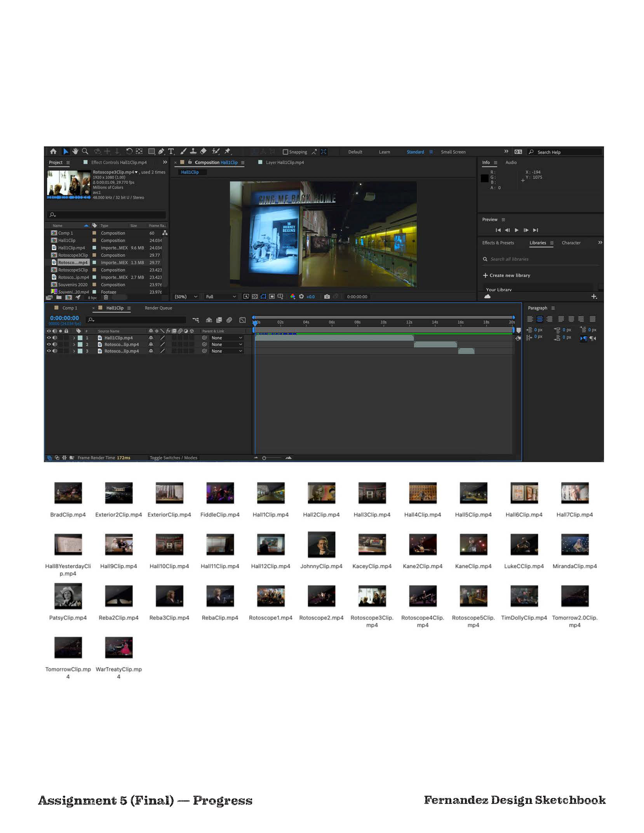Open the Character tab
The width and height of the screenshot is (644, 833).
coord(571,243)
